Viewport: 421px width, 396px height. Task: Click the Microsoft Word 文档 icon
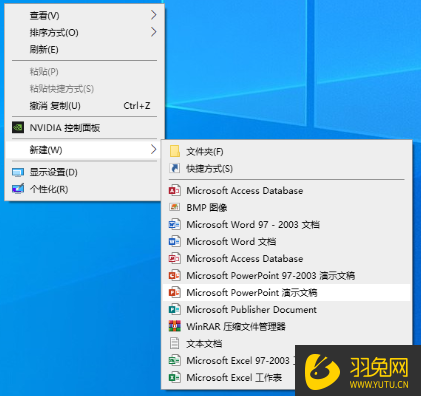(175, 241)
